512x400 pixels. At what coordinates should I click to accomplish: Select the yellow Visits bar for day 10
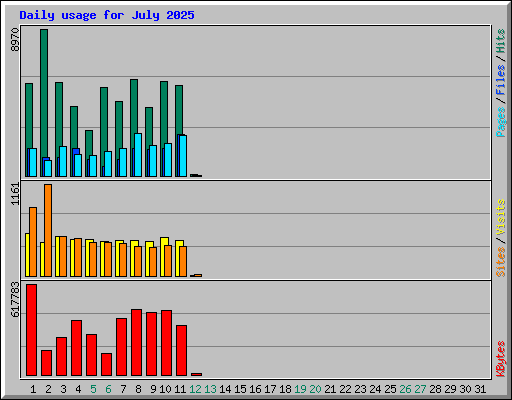(x=163, y=257)
